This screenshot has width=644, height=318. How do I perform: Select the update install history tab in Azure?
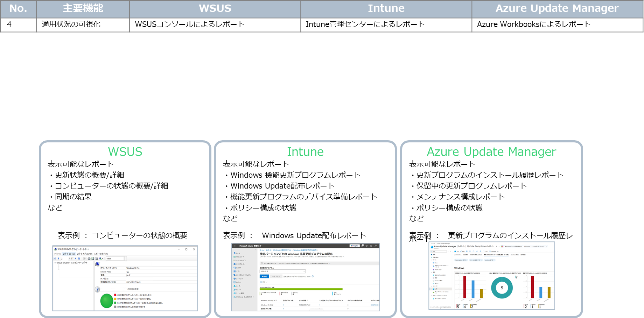coord(496,255)
